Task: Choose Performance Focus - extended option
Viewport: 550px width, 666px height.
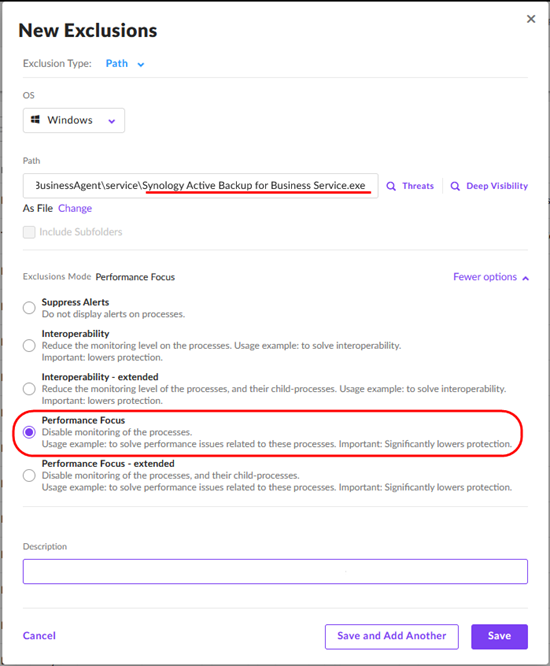Action: click(x=29, y=475)
